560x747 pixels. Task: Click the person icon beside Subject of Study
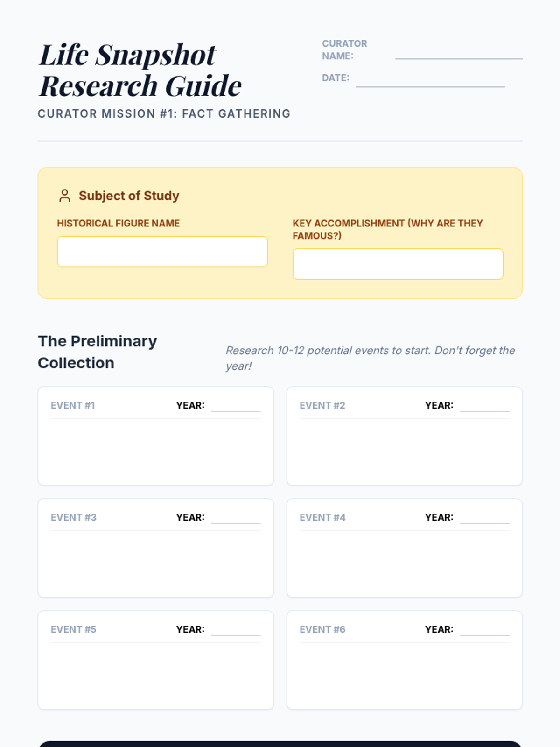tap(65, 196)
